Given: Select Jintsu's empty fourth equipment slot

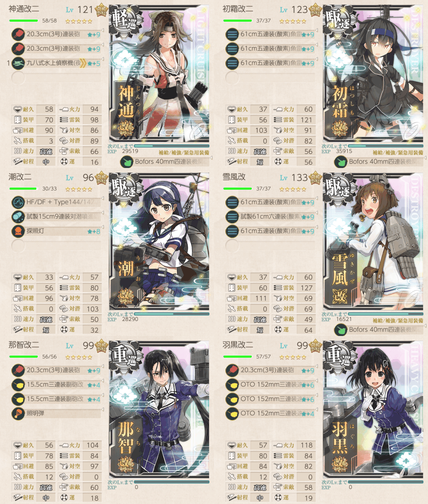Looking at the screenshot, I should (56, 77).
